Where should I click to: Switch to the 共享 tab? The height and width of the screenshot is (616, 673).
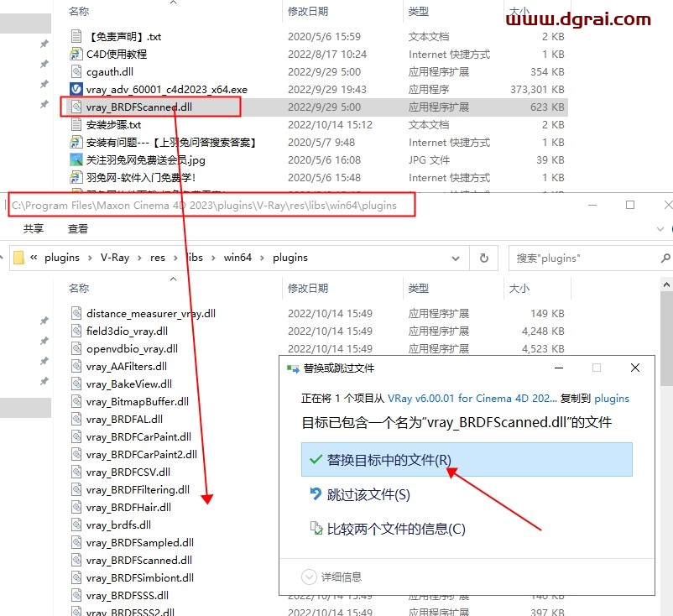click(33, 227)
